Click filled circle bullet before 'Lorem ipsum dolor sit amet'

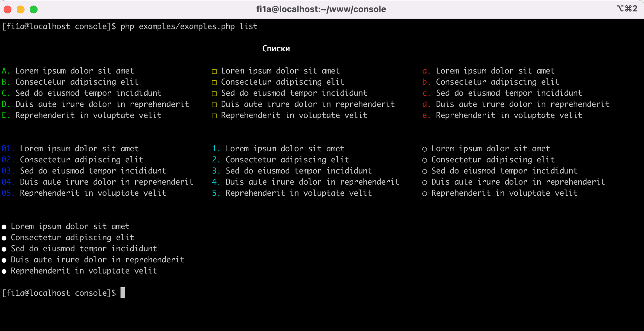(4, 227)
